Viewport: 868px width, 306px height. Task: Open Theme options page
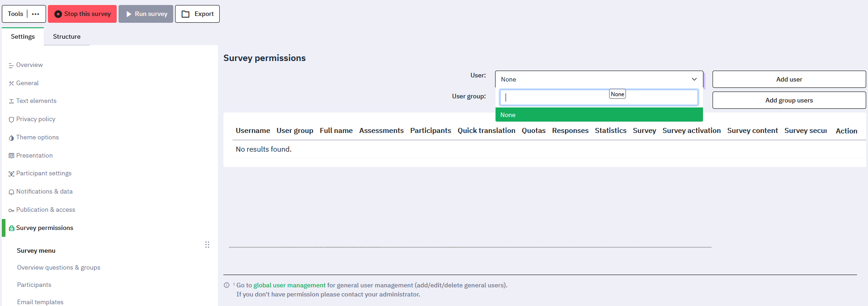pos(37,138)
